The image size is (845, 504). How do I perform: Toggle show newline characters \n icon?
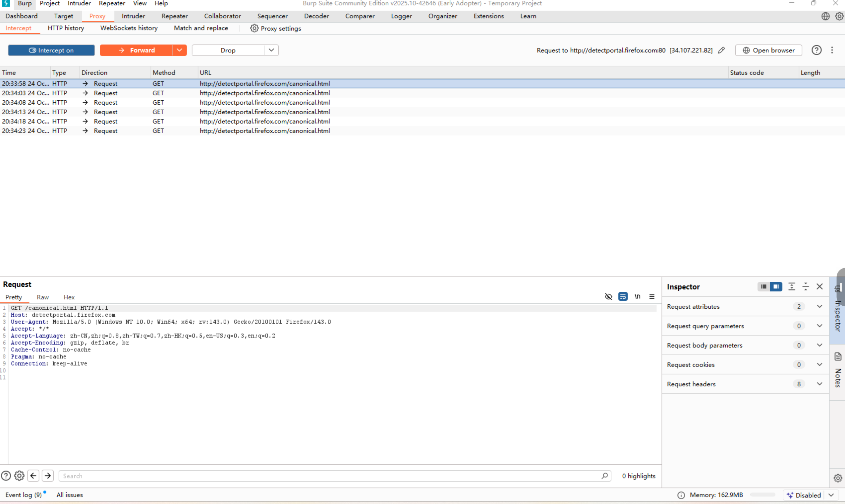pyautogui.click(x=638, y=296)
